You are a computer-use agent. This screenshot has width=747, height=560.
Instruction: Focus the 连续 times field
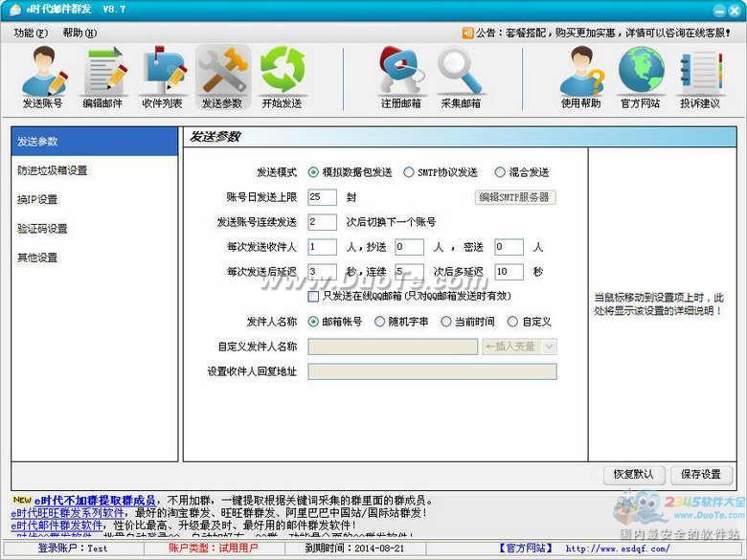(409, 272)
